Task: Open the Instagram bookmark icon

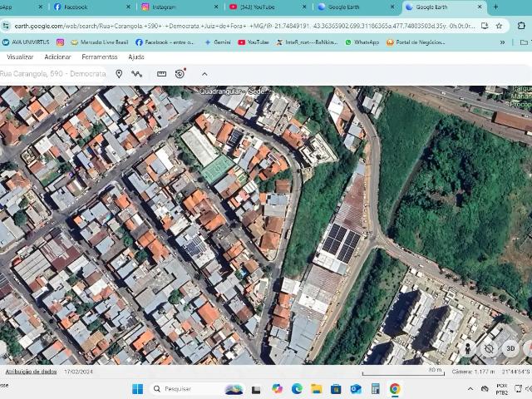Action: click(x=61, y=42)
